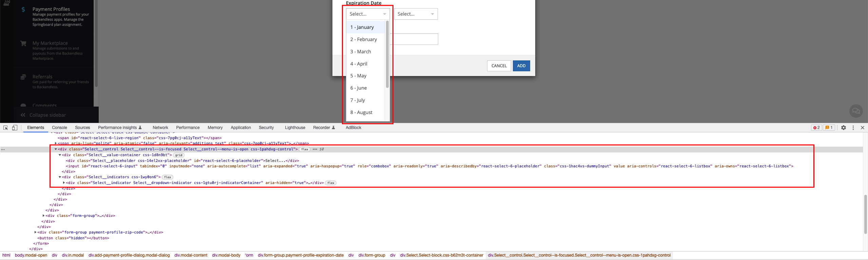
Task: Click the month list scrollbar
Action: point(387,54)
